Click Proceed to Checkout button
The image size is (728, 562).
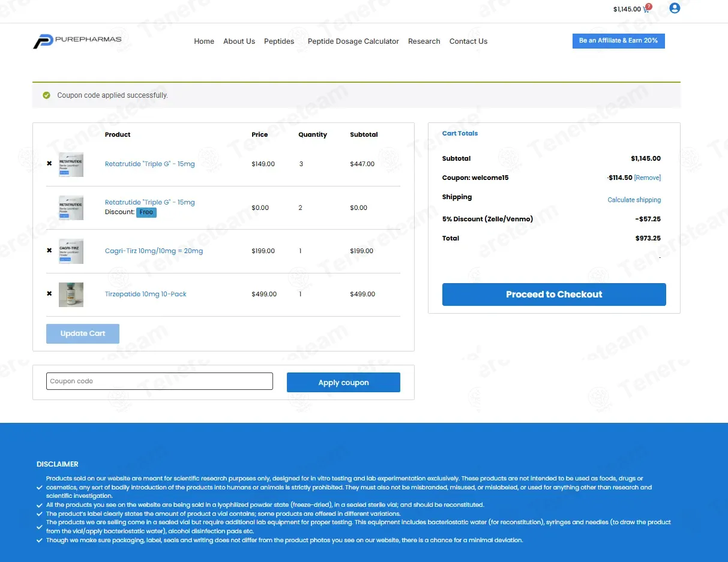coord(554,294)
